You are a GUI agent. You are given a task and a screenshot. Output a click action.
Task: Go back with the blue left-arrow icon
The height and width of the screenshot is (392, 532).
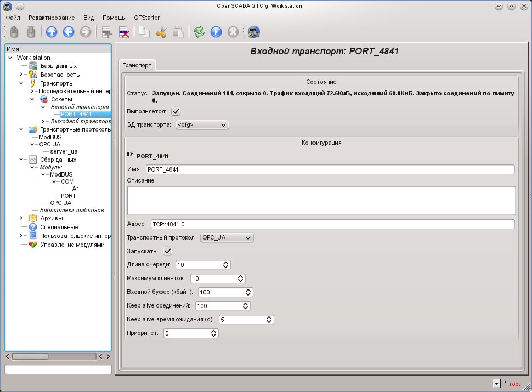(x=69, y=32)
